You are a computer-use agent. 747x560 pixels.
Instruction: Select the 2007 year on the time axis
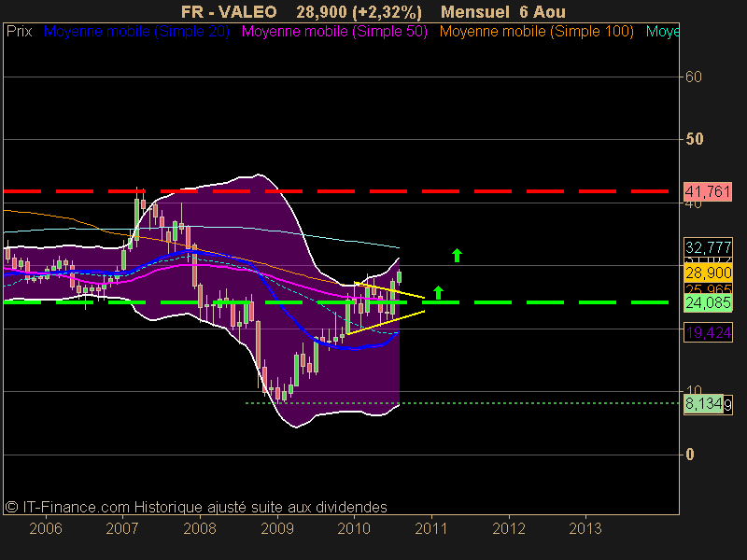(122, 528)
